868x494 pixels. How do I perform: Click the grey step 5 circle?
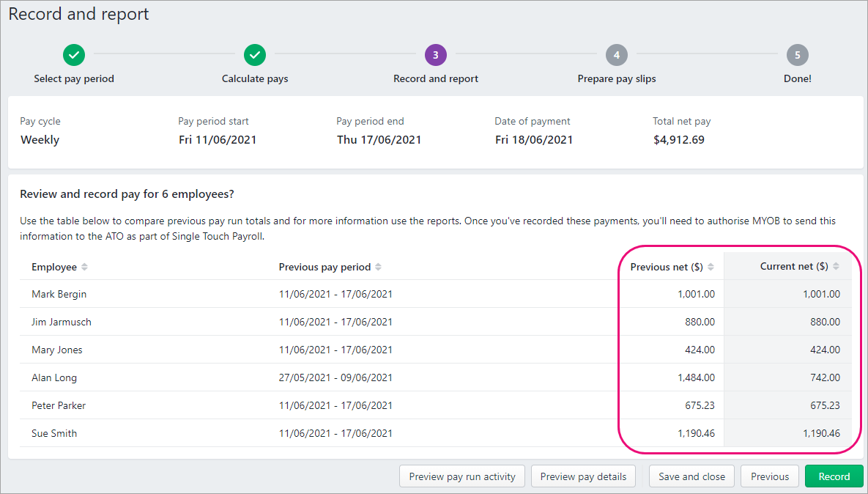[x=797, y=55]
